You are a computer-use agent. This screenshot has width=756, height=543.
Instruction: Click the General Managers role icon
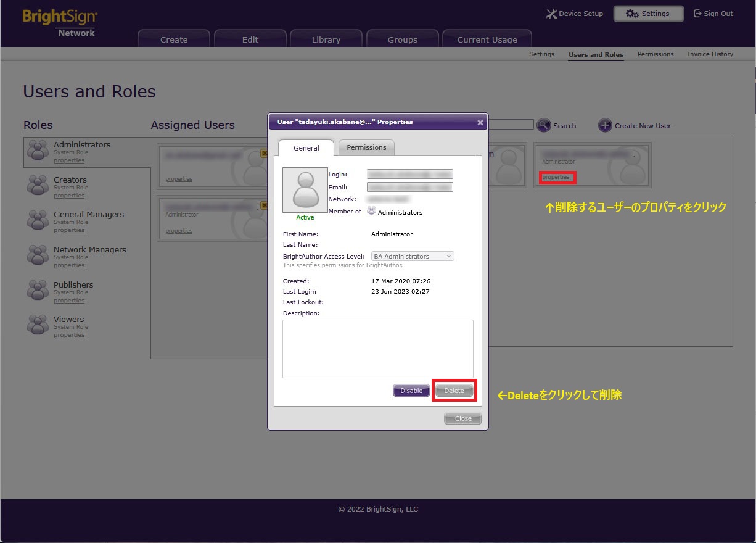38,220
